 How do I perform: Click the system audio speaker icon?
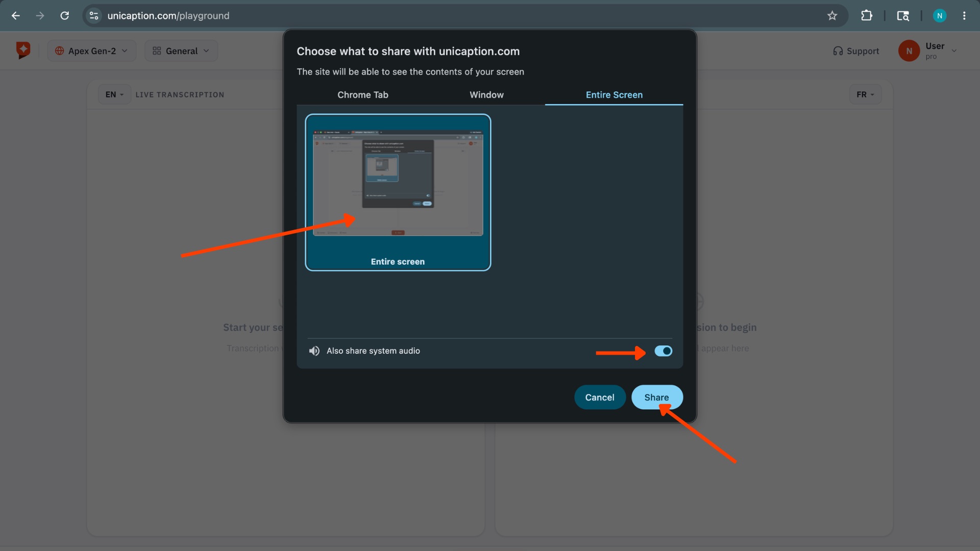point(314,351)
